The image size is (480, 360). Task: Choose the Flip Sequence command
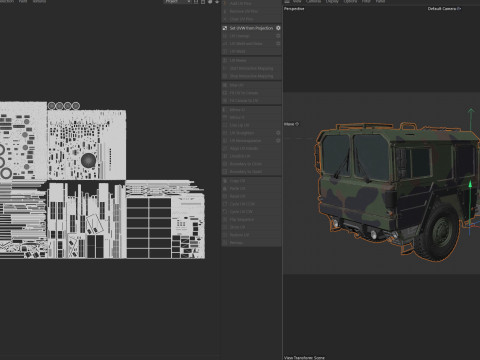click(x=252, y=219)
